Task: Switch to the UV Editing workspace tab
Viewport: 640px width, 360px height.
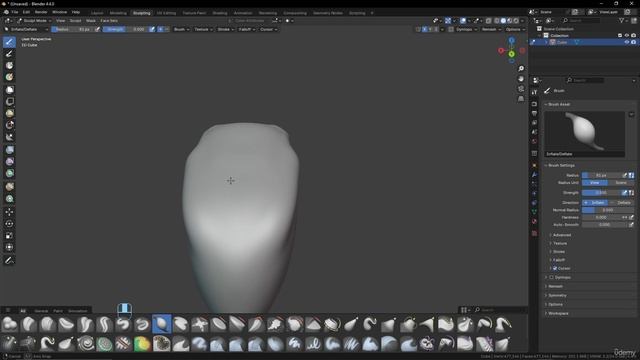Action: click(166, 13)
